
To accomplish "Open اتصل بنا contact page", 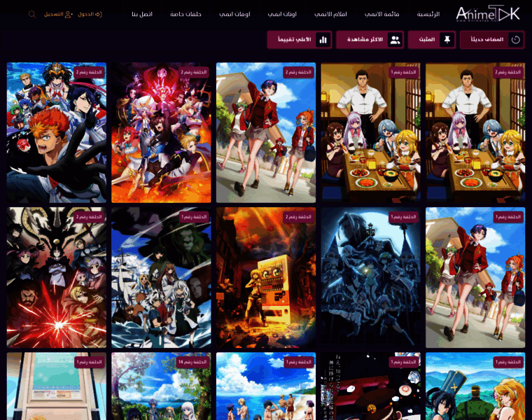I will point(142,14).
